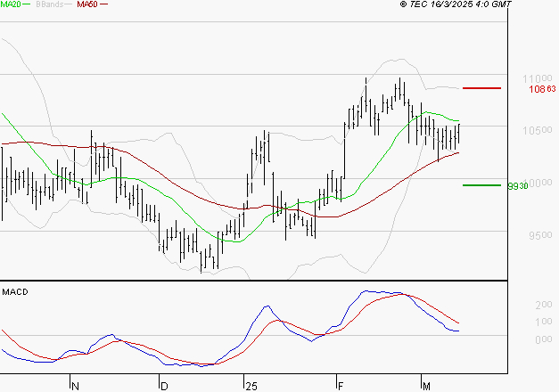The image size is (559, 392).
Task: Click the 110.00 price axis label
Action: coord(538,78)
